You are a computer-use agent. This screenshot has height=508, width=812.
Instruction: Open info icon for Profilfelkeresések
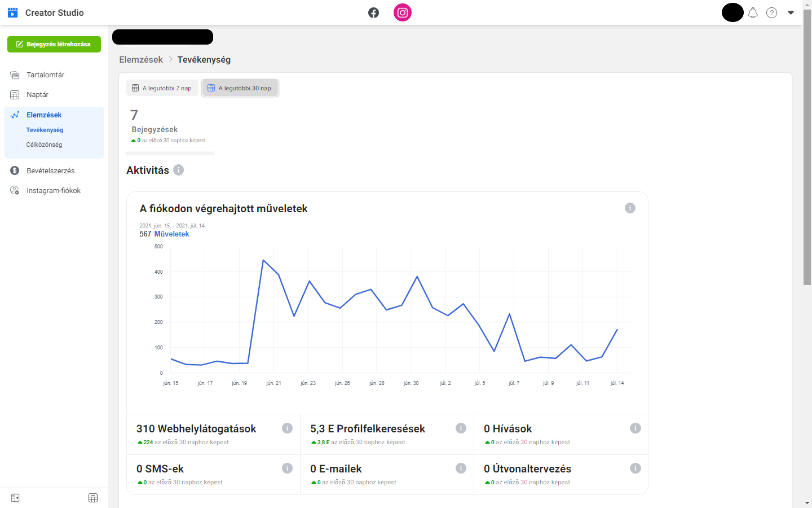point(461,428)
